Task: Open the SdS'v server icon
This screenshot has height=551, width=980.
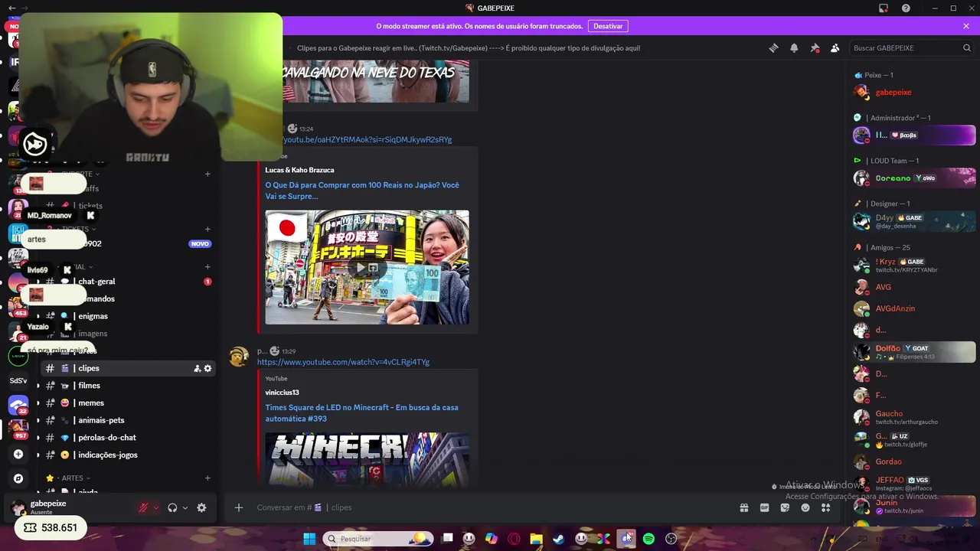Action: pyautogui.click(x=18, y=380)
